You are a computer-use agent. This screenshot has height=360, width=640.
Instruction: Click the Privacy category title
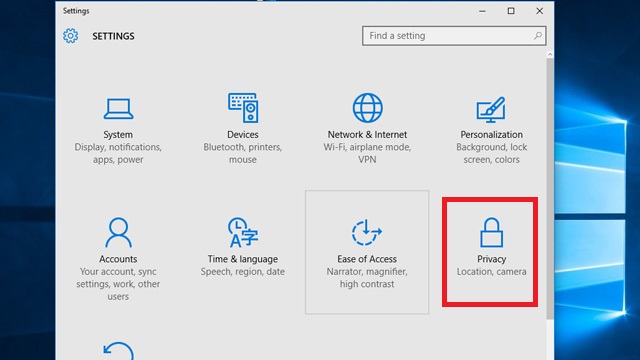tap(491, 259)
